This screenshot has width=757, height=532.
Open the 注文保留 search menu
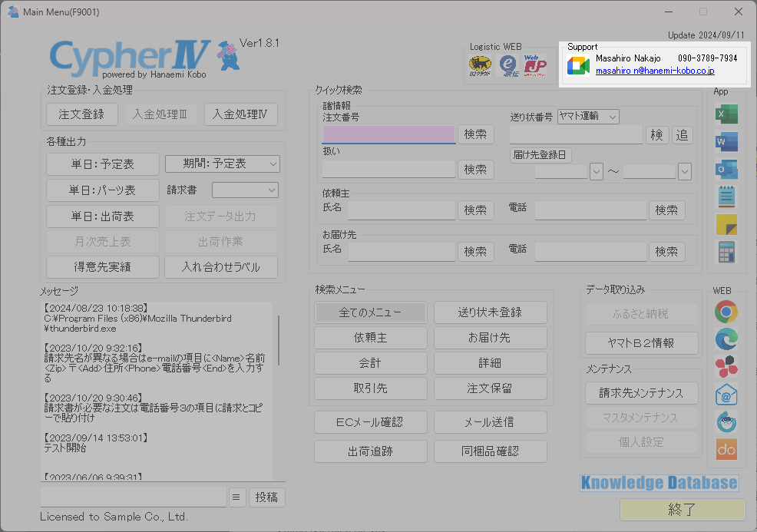[490, 388]
